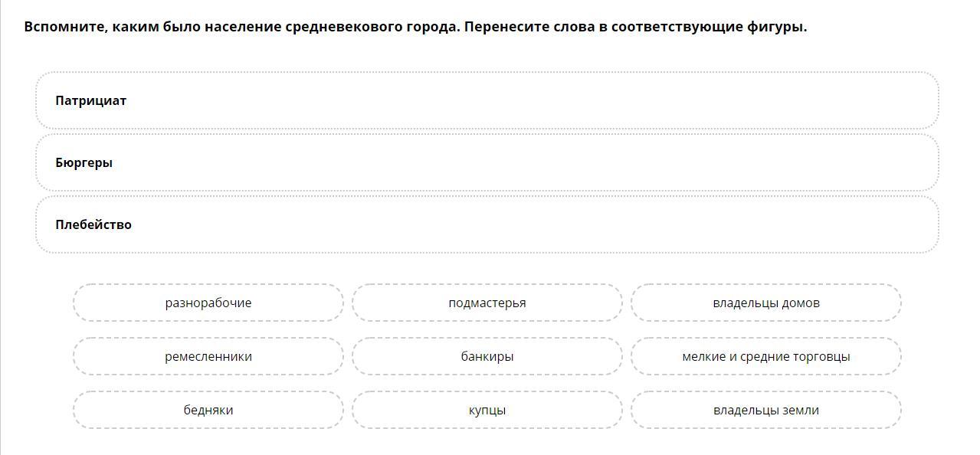This screenshot has width=980, height=455.
Task: Click the 'подмастерья' word tile
Action: pyautogui.click(x=487, y=303)
